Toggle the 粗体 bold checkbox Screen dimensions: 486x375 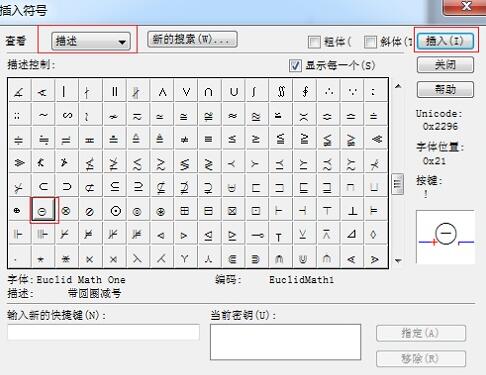coord(314,42)
